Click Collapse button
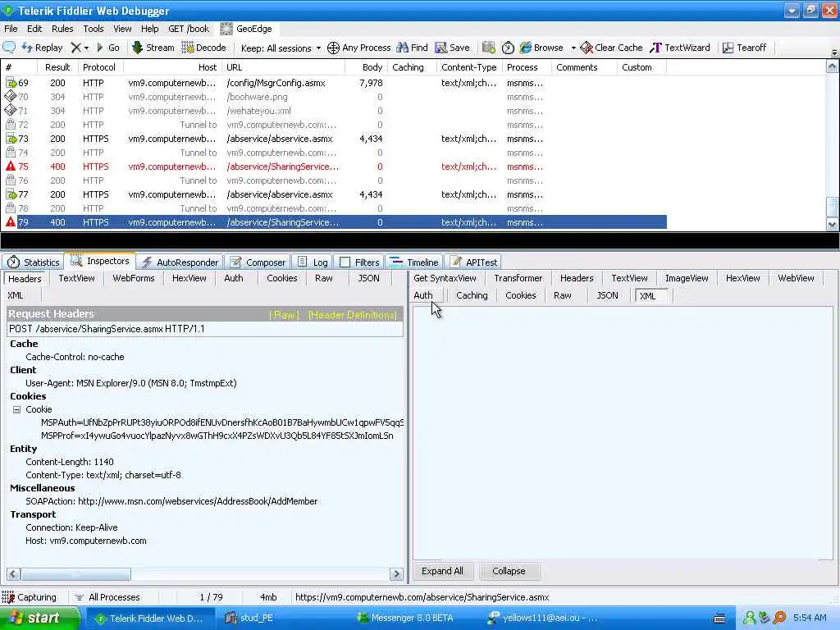The image size is (840, 630). [x=509, y=572]
